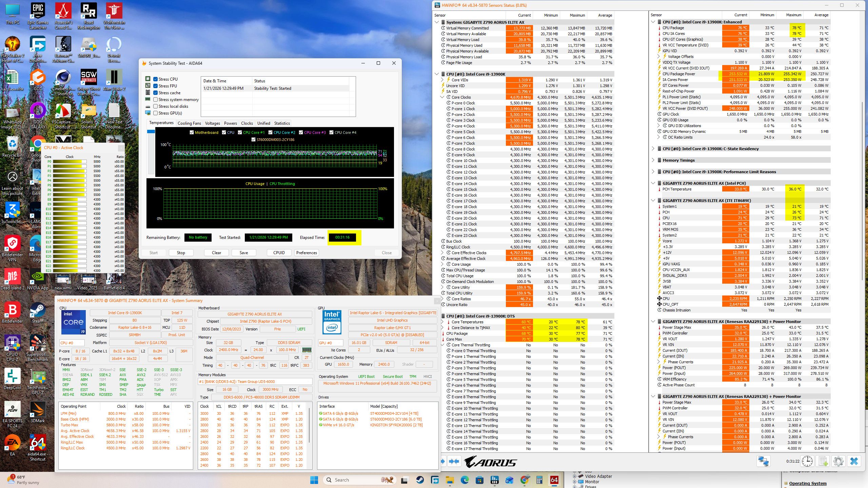This screenshot has width=868, height=488.
Task: Click the Calculator taskbar icon
Action: coord(539,480)
